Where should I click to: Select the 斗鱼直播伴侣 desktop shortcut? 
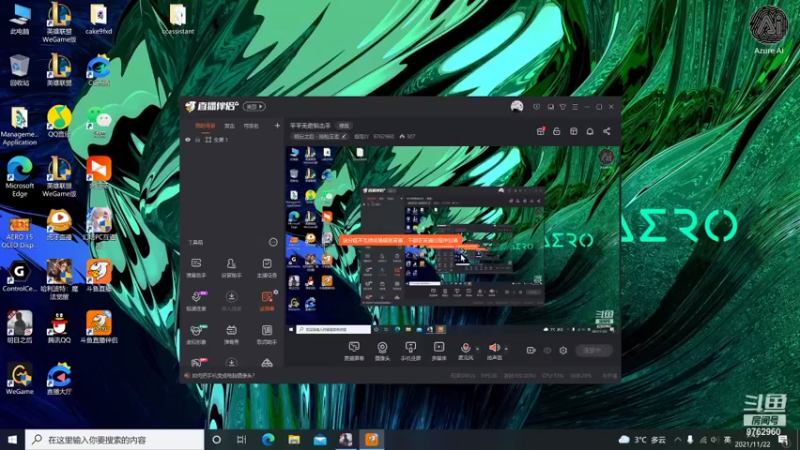tap(99, 328)
